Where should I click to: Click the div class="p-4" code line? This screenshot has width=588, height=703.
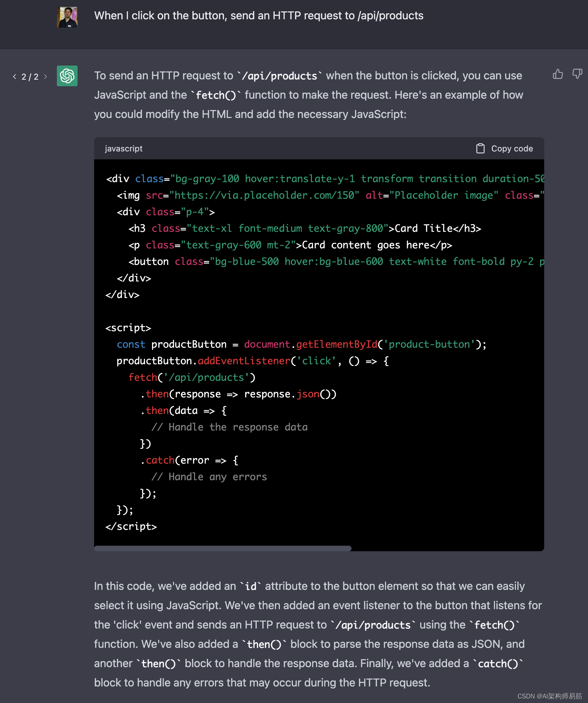(166, 212)
